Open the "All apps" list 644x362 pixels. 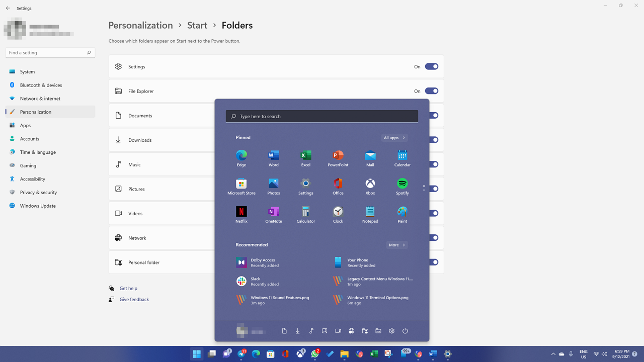coord(394,137)
